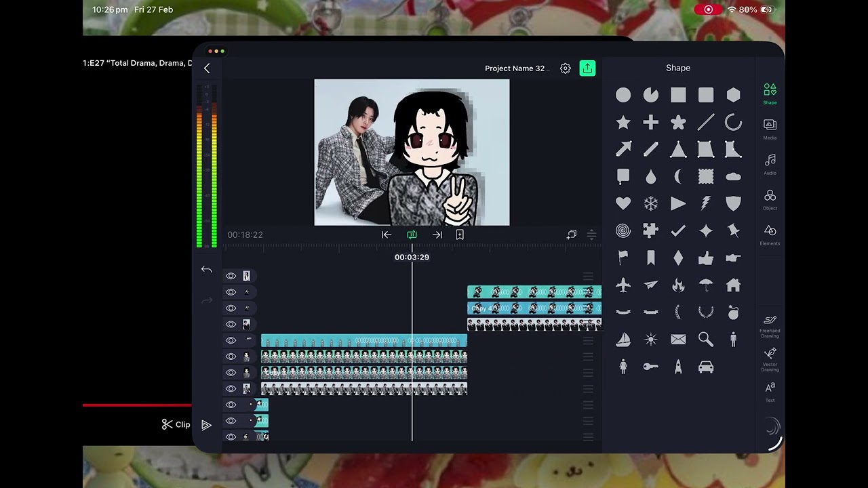The width and height of the screenshot is (868, 488).
Task: Pick the puzzle piece shape
Action: pyautogui.click(x=650, y=230)
